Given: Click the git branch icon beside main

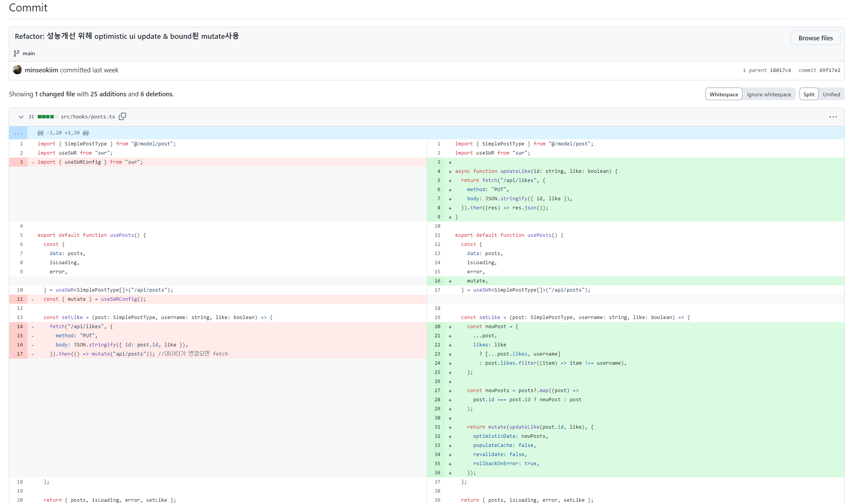Looking at the screenshot, I should 16,53.
